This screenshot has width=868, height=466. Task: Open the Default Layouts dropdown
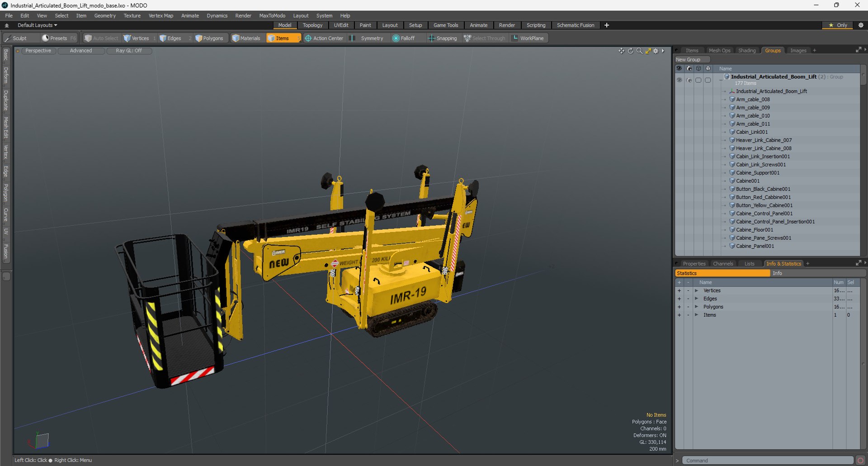(37, 25)
